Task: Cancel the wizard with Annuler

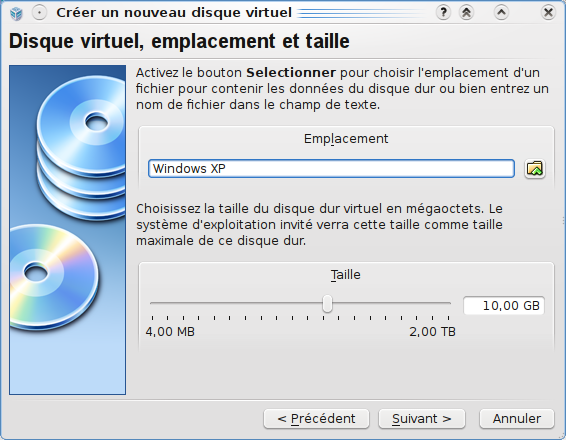Action: click(517, 419)
